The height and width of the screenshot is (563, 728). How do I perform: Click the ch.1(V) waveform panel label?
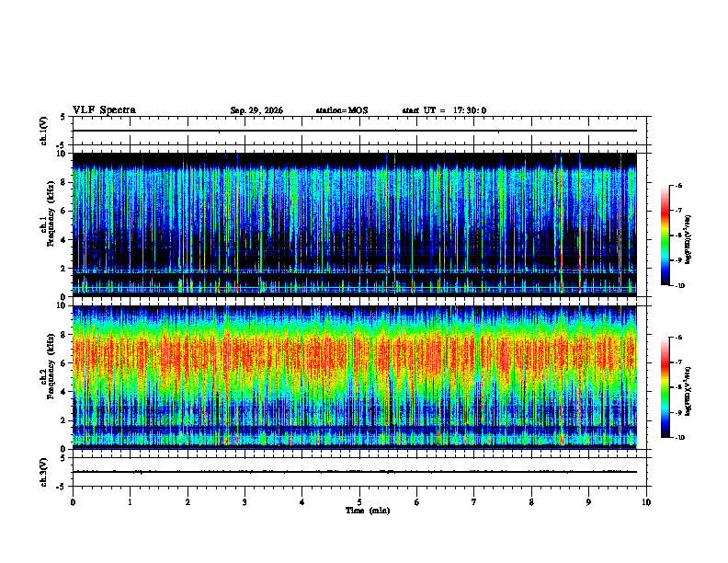pyautogui.click(x=44, y=131)
